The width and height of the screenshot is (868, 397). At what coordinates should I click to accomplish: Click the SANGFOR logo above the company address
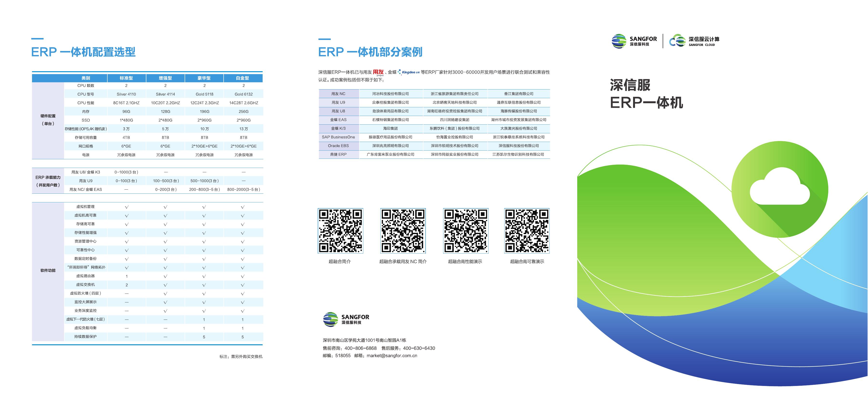coord(346,319)
